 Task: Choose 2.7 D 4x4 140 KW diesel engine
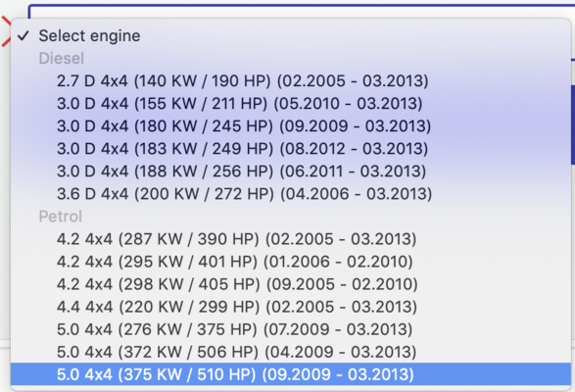tap(291, 80)
